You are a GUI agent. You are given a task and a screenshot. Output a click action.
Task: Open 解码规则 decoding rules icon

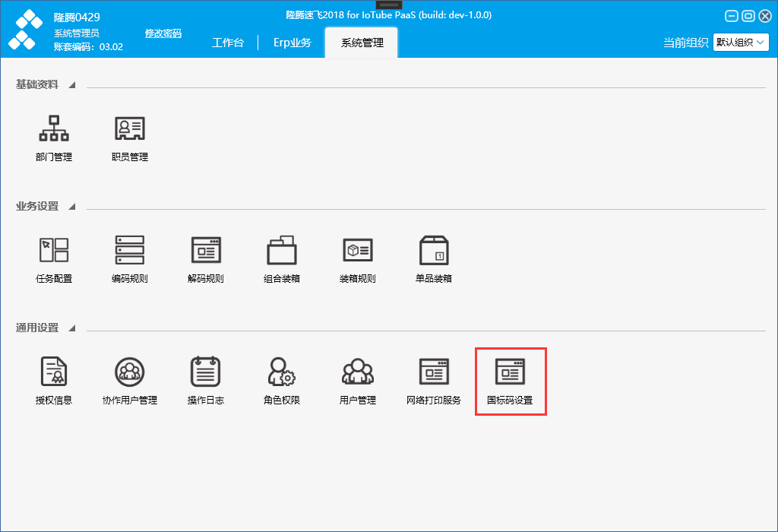pos(206,249)
